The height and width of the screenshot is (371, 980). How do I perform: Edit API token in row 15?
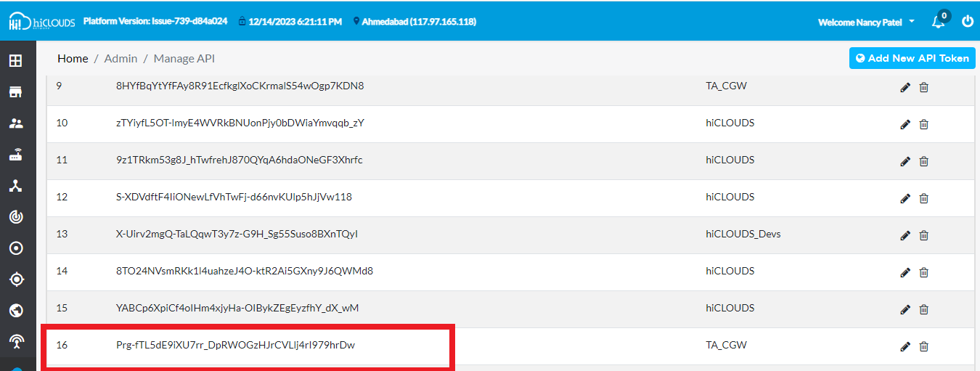point(905,309)
